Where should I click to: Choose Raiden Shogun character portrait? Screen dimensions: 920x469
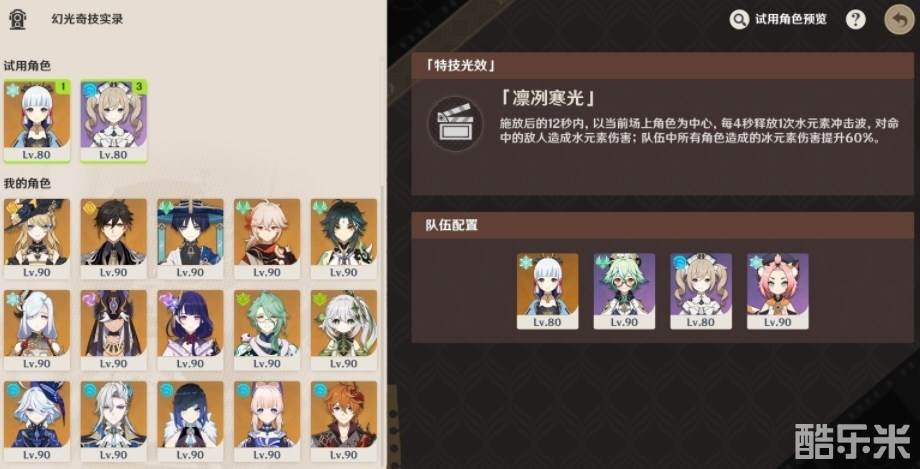pyautogui.click(x=190, y=330)
